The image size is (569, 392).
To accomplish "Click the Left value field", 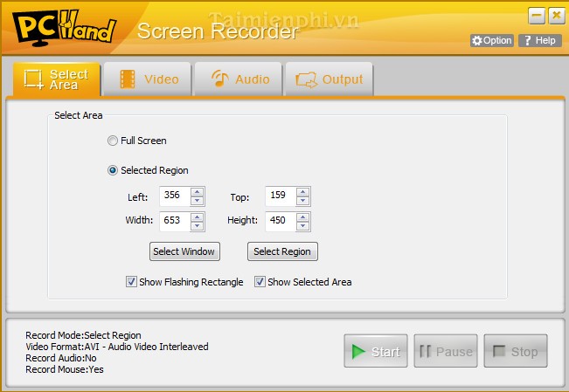I will coord(175,196).
